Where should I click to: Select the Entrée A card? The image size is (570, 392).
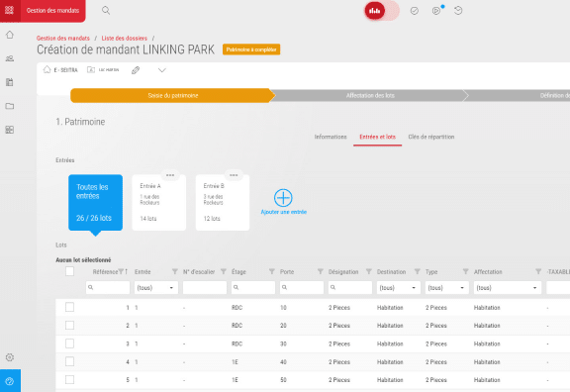159,203
